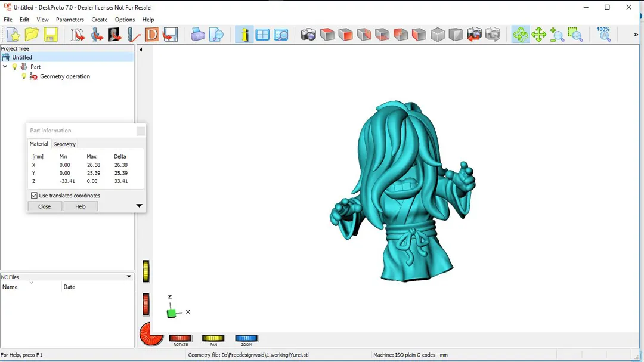The height and width of the screenshot is (362, 644).
Task: Expand the toolbar overflow chevron
Action: (x=636, y=35)
